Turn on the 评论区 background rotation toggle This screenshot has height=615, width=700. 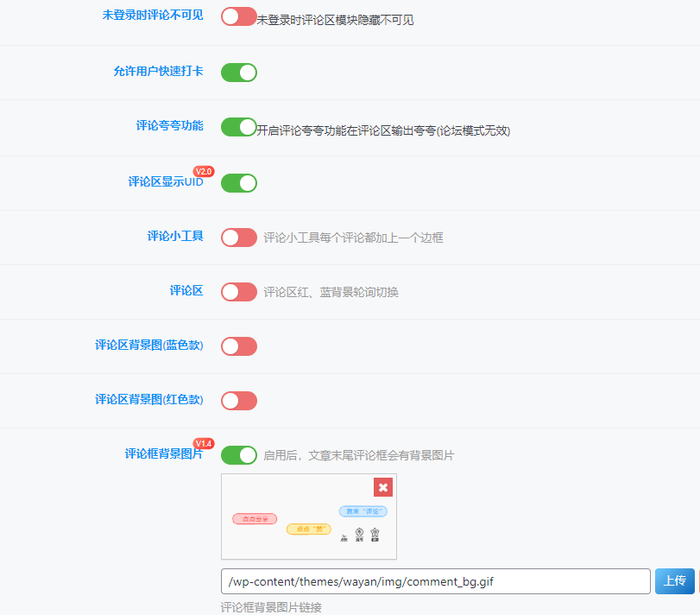coord(239,292)
